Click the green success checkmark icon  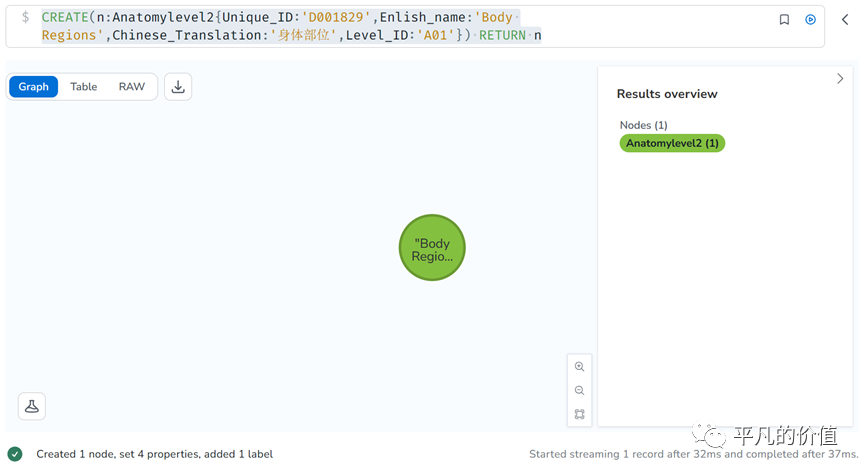tap(14, 454)
